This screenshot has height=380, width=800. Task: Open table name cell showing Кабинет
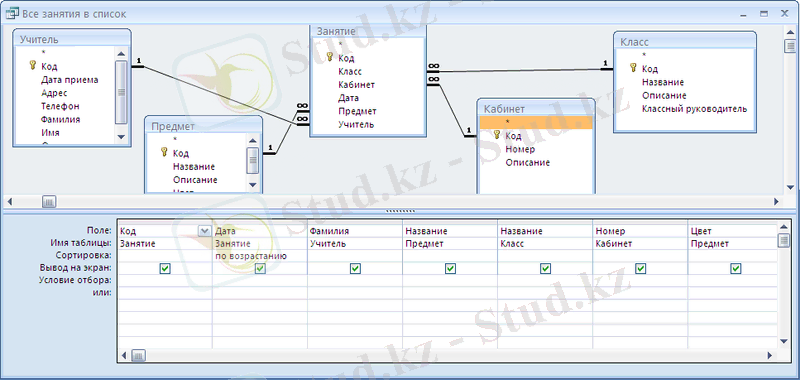[x=640, y=244]
